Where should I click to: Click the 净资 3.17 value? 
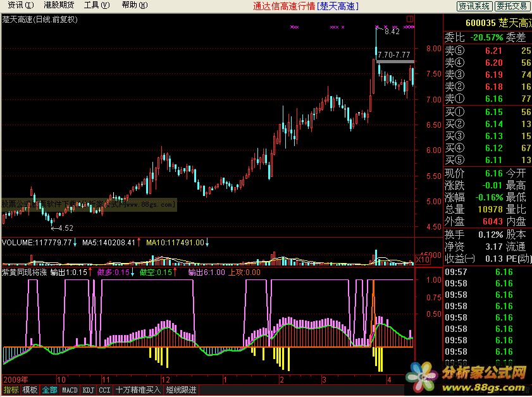pos(494,247)
